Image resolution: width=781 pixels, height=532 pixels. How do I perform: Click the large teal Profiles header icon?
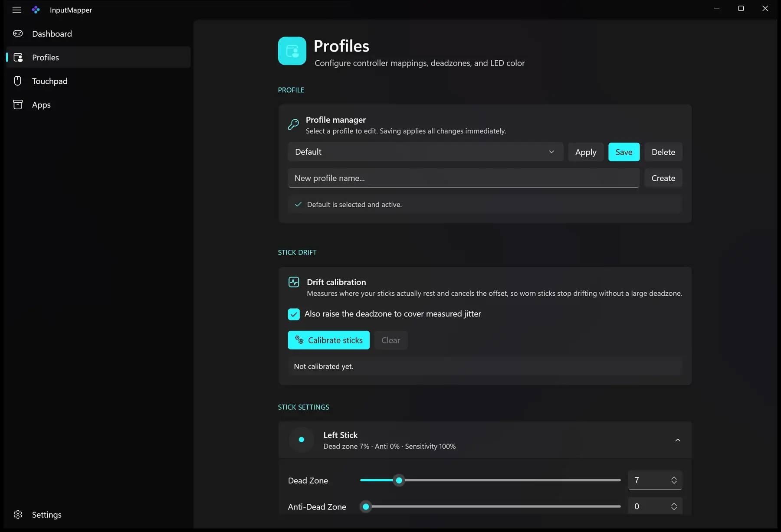(x=292, y=51)
